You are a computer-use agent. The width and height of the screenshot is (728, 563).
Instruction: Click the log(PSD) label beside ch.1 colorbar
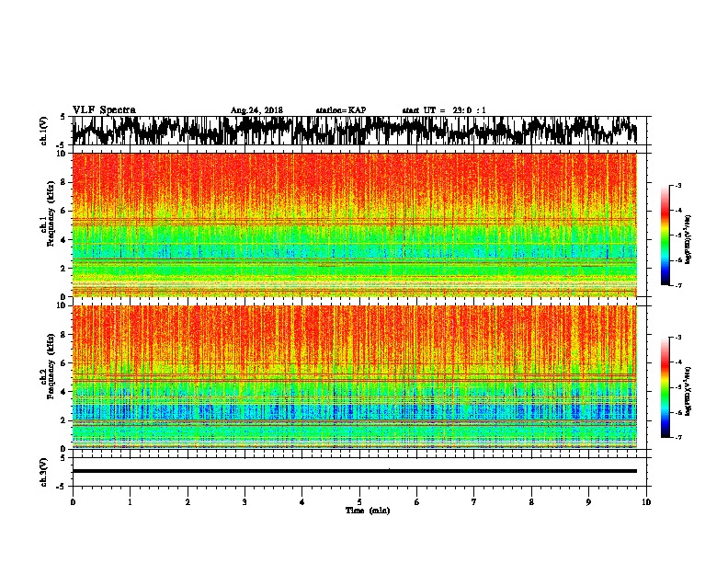[x=688, y=240]
